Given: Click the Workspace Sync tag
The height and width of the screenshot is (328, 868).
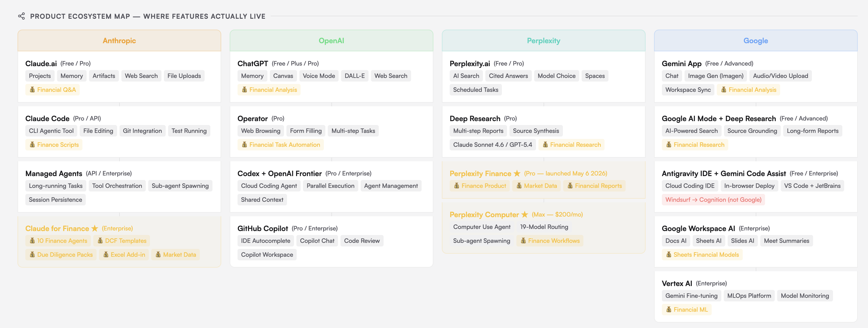Looking at the screenshot, I should (x=688, y=90).
